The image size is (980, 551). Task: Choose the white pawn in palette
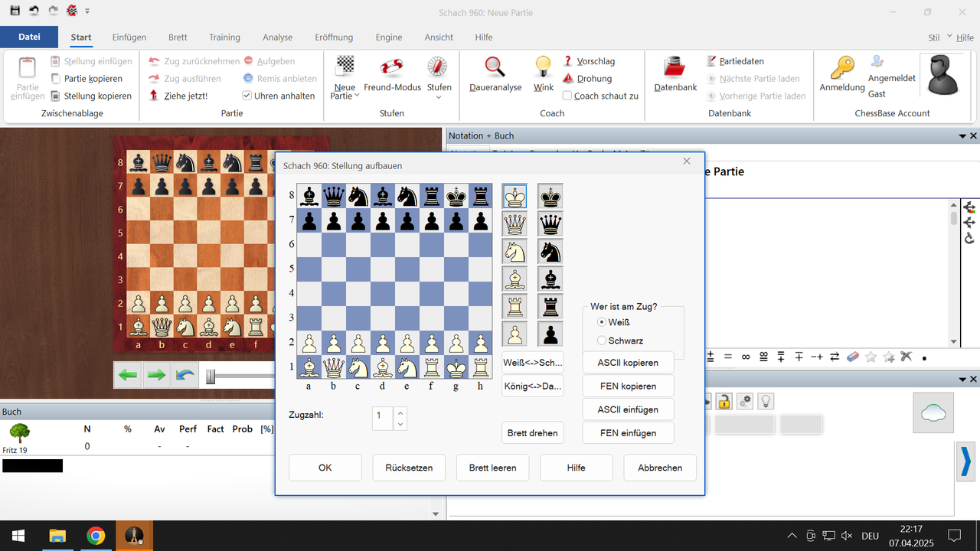pos(514,334)
